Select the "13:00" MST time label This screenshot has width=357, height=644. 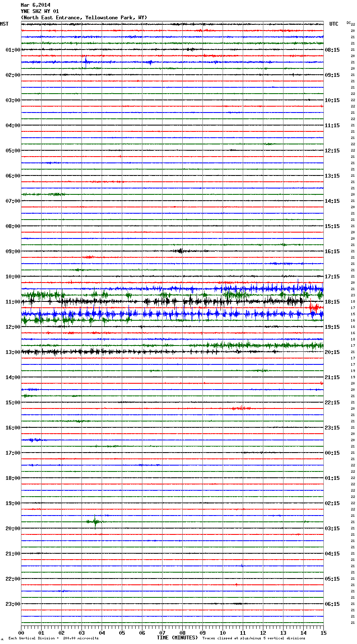pyautogui.click(x=13, y=352)
